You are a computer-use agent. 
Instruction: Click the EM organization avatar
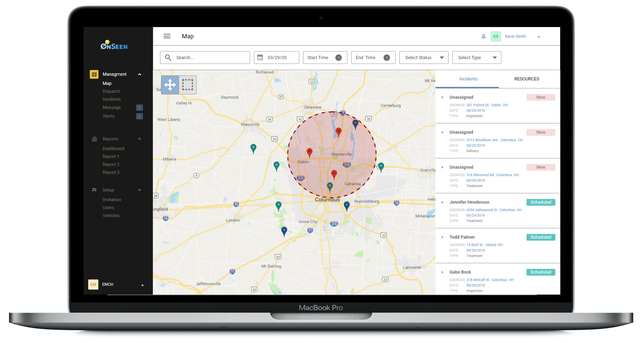[x=93, y=285]
